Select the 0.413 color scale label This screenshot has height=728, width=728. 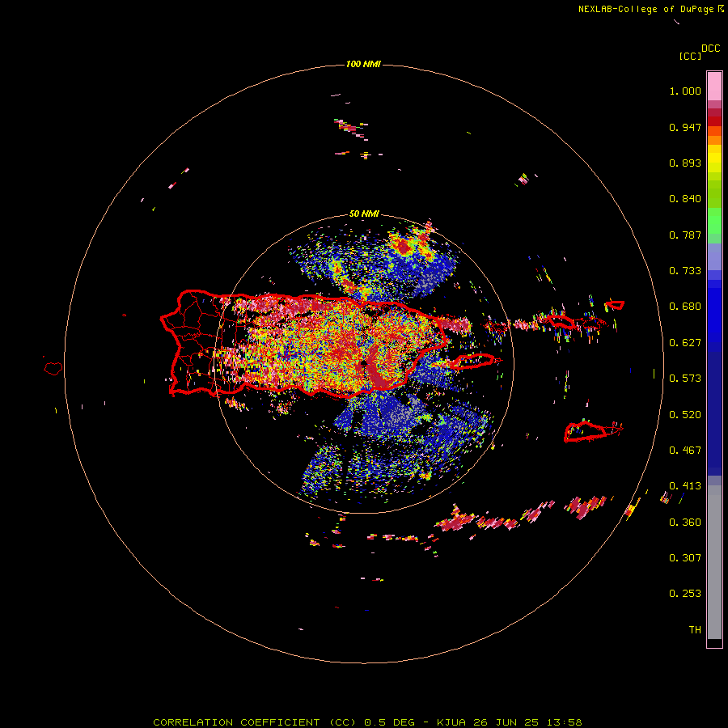685,486
